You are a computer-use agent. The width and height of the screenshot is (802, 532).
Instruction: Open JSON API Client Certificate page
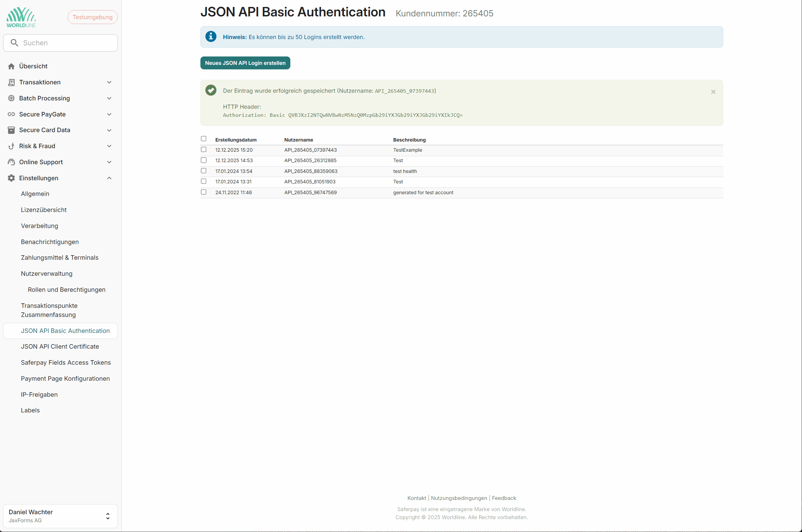60,347
